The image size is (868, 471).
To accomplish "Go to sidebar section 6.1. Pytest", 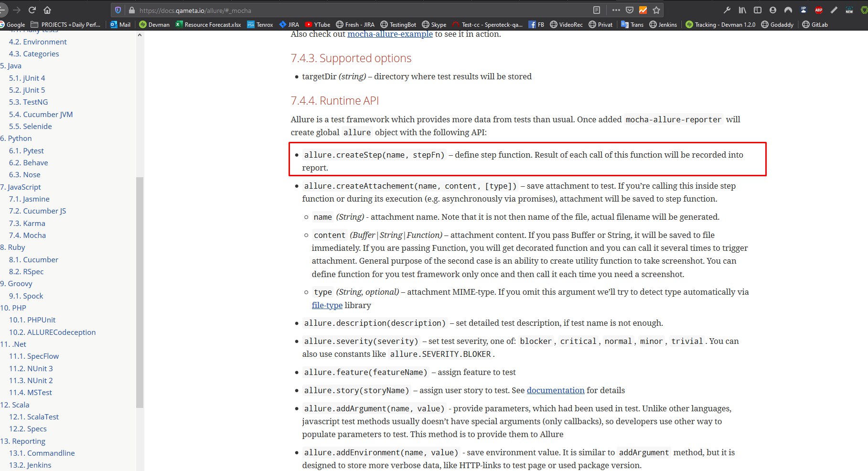I will [x=26, y=150].
